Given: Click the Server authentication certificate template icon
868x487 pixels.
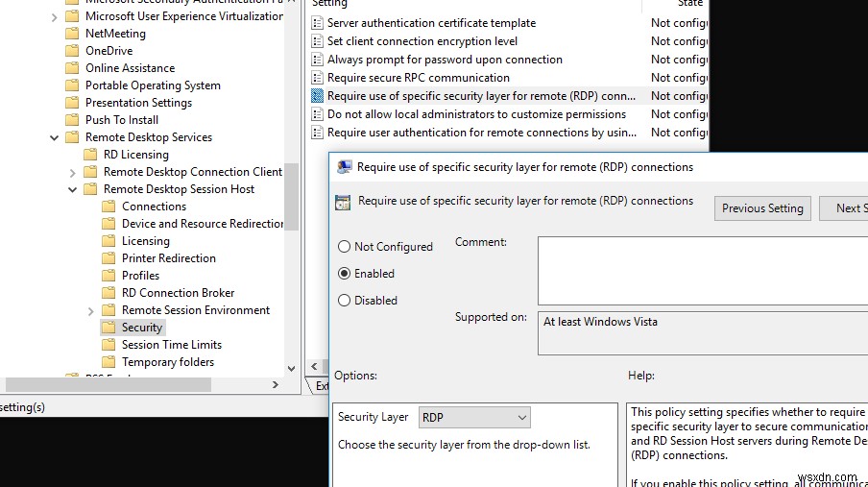Looking at the screenshot, I should tap(318, 23).
